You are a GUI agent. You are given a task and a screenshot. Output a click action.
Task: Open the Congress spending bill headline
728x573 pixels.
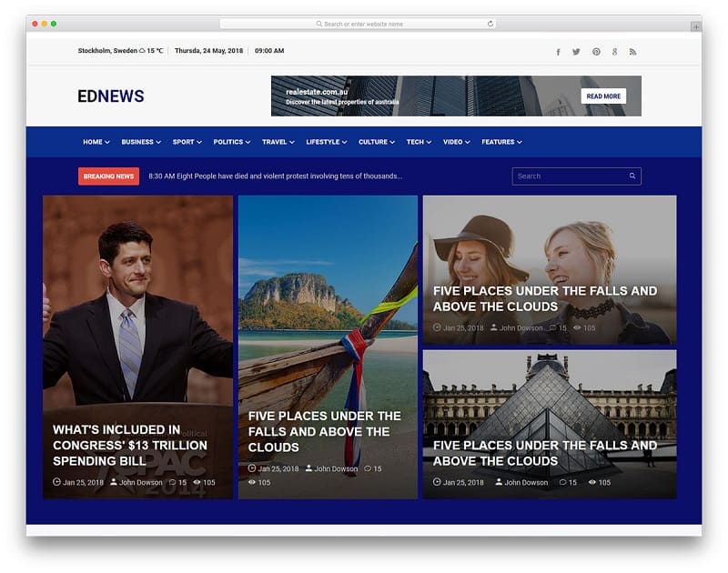click(130, 445)
